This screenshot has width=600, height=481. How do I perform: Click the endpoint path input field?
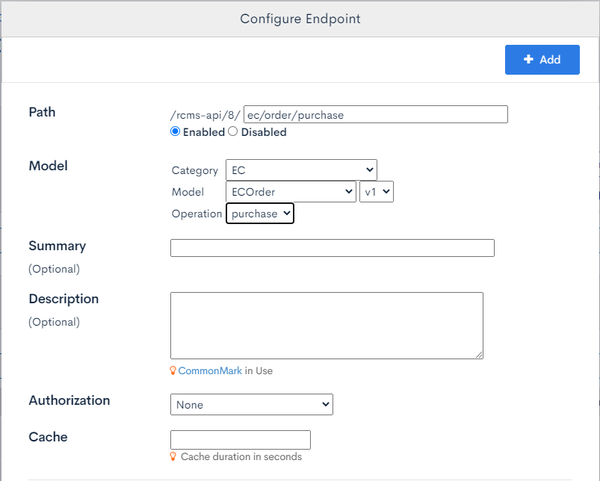(376, 114)
